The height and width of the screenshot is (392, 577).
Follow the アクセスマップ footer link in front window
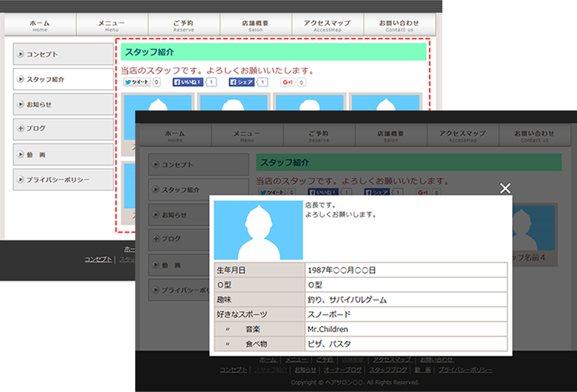coord(392,360)
